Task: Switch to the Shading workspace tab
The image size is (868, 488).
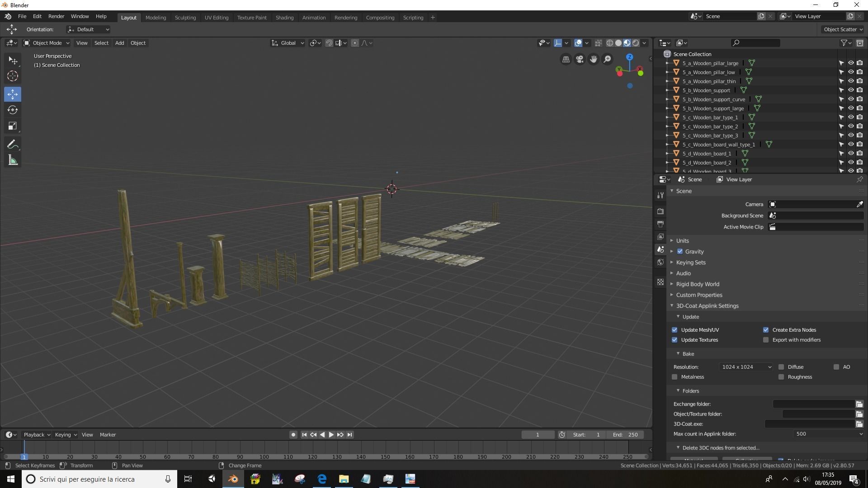Action: coord(284,18)
